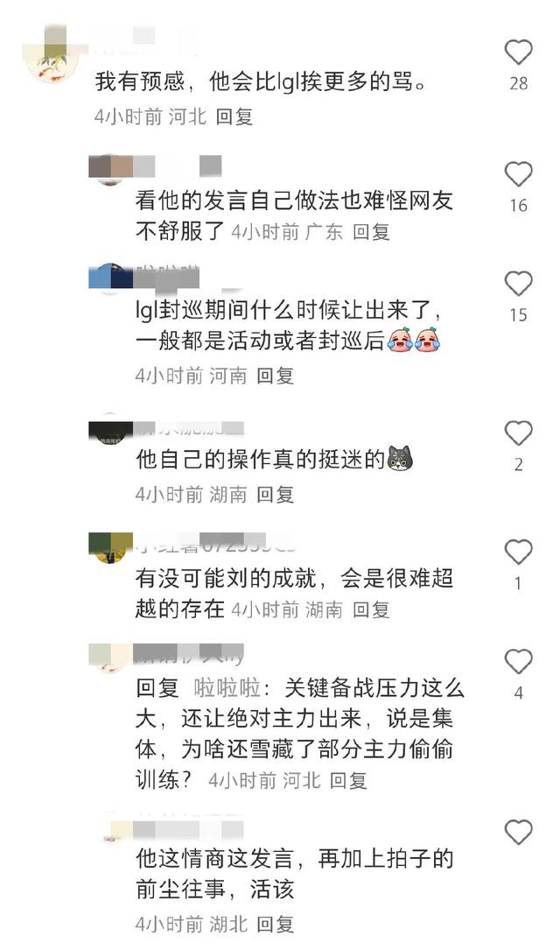Click 回复 on the Guangdong comment
Viewport: 560px width, 950px height.
point(371,231)
